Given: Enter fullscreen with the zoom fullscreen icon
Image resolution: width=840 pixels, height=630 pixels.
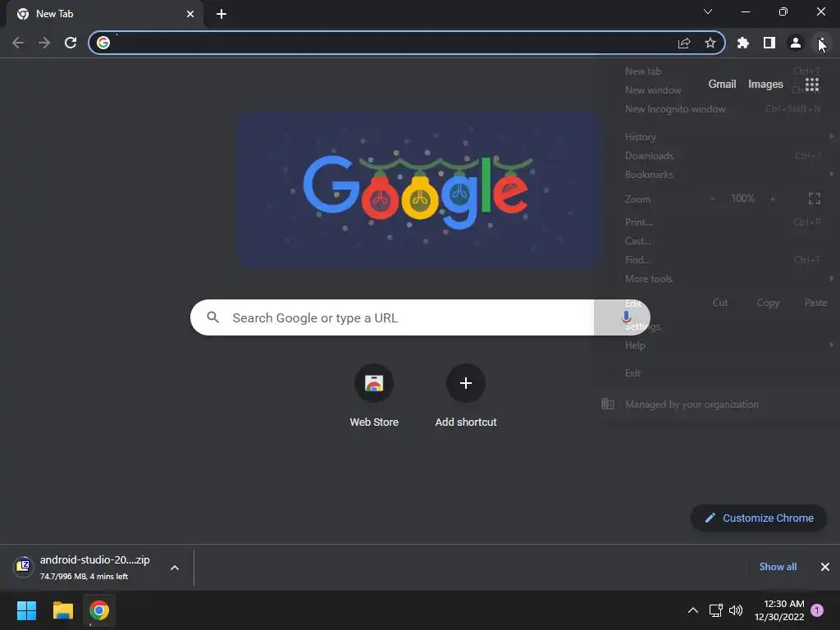Looking at the screenshot, I should [815, 199].
